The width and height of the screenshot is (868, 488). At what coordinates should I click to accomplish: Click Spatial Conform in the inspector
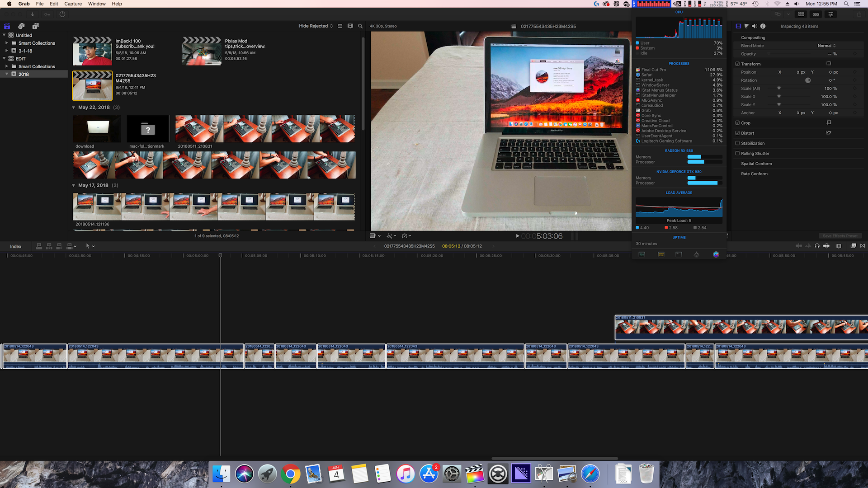pyautogui.click(x=756, y=164)
